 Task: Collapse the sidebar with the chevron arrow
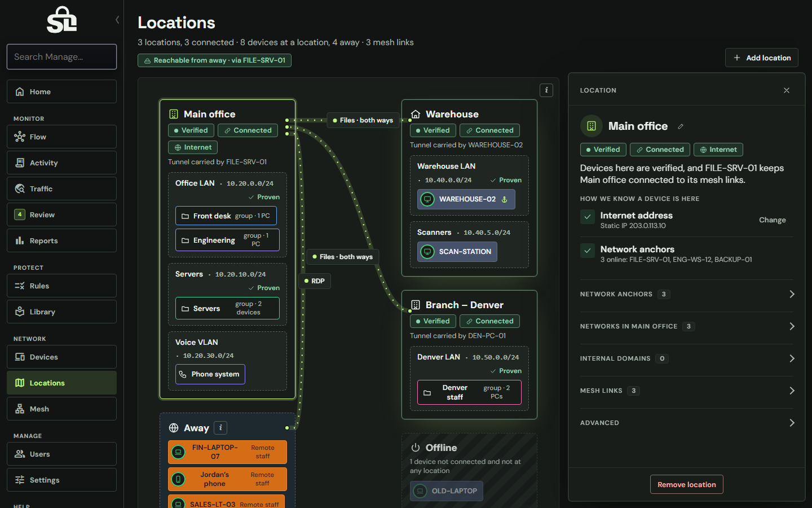click(117, 20)
